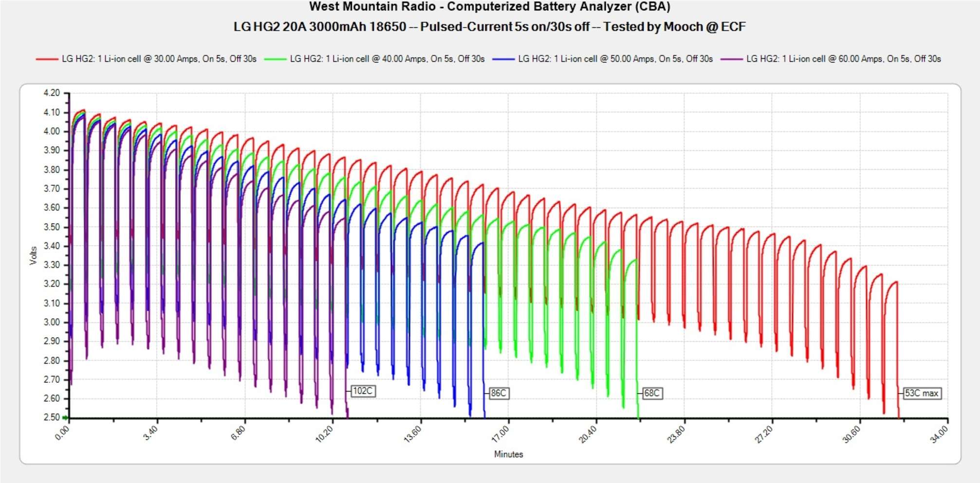
Task: Click the 86C annotation label
Action: (498, 393)
